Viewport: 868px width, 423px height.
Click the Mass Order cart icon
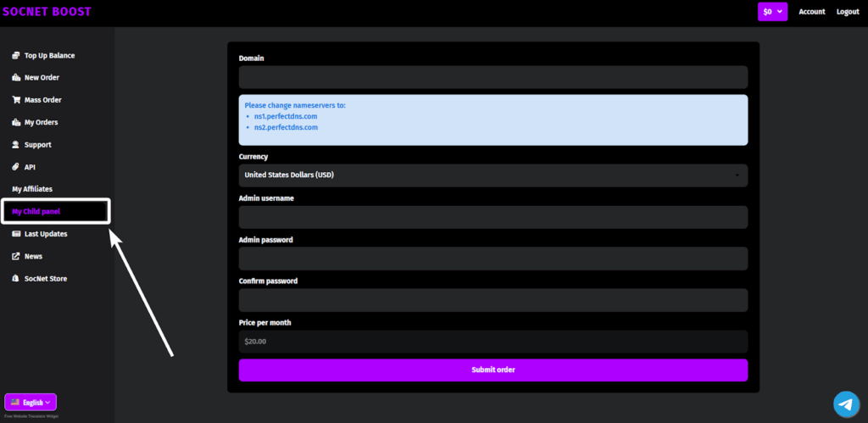click(16, 100)
